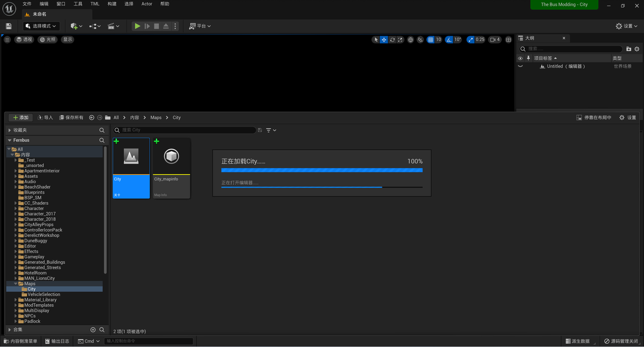This screenshot has height=347, width=644.
Task: Open the TML menu
Action: (95, 4)
